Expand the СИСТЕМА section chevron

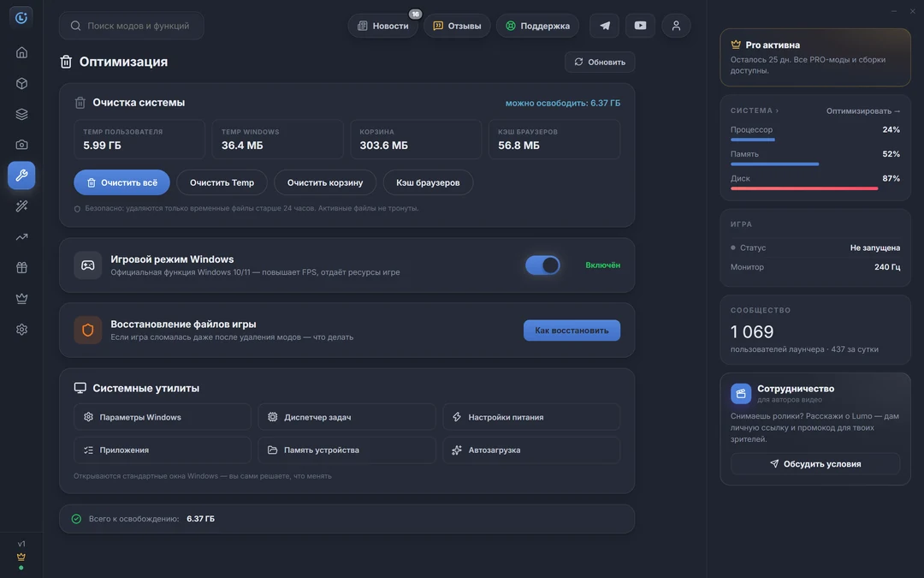[777, 110]
